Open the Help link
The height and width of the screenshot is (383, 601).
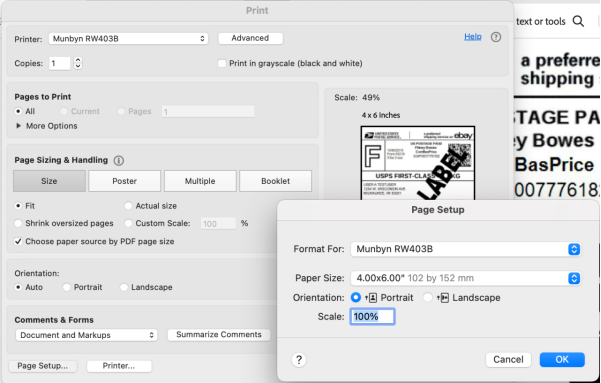pos(473,37)
